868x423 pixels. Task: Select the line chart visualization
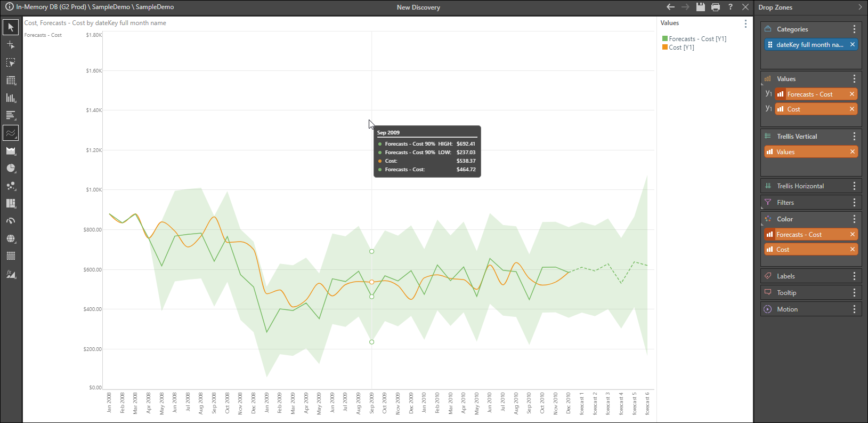pos(11,133)
